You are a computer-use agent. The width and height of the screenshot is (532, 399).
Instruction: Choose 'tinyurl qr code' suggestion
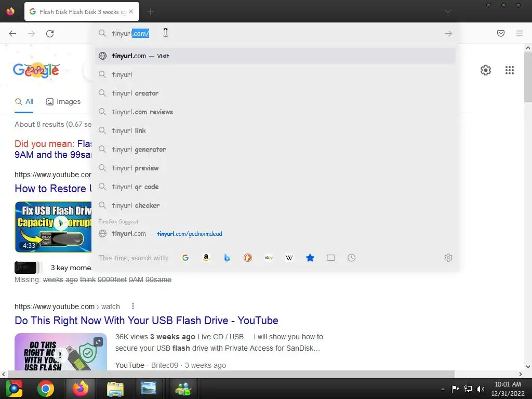coord(275,187)
